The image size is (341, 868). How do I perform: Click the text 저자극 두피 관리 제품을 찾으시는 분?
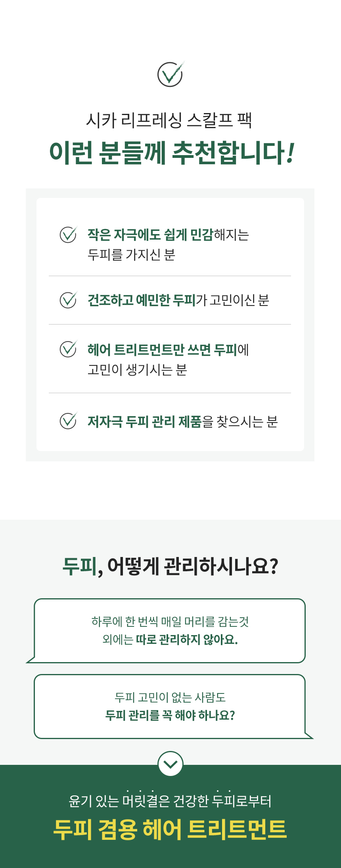182,421
